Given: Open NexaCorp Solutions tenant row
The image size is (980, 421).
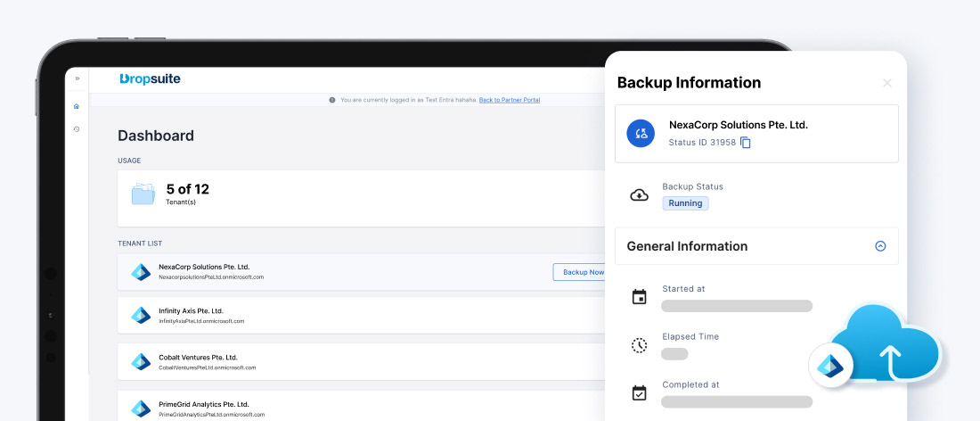Looking at the screenshot, I should pyautogui.click(x=361, y=272).
